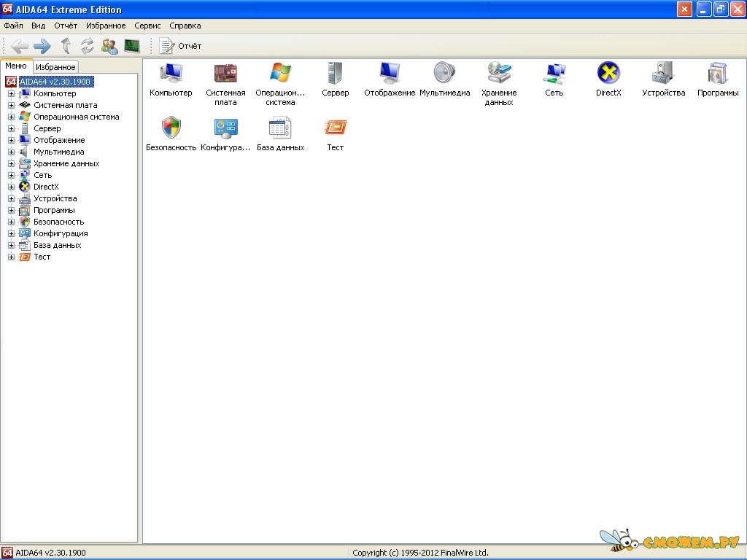This screenshot has height=560, width=747.
Task: Select Сеть in the tree
Action: [x=42, y=175]
